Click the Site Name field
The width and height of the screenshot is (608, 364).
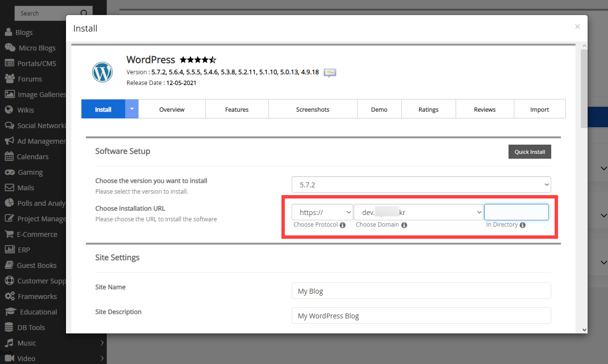421,291
